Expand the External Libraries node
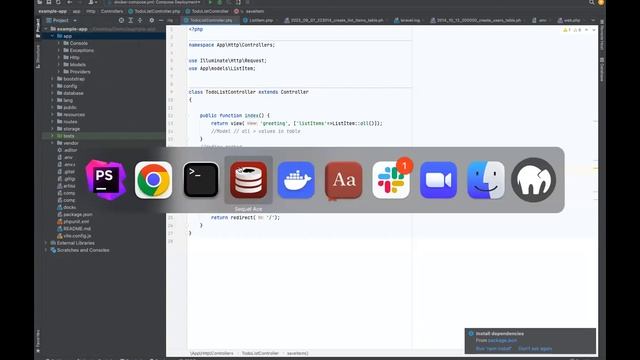This screenshot has width=640, height=360. pyautogui.click(x=46, y=243)
